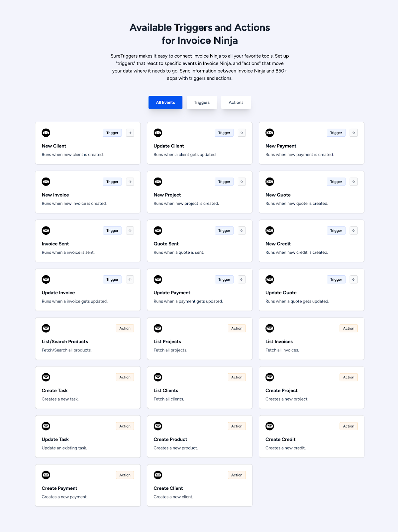Click the Invoice Ninja logo on Create Credit card
The height and width of the screenshot is (532, 398).
[270, 426]
